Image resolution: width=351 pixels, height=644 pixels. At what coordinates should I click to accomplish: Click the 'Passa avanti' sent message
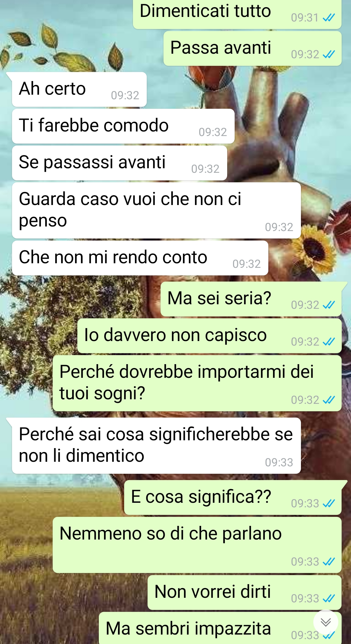pos(253,48)
